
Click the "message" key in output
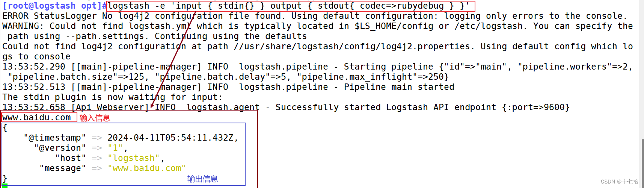(x=63, y=168)
